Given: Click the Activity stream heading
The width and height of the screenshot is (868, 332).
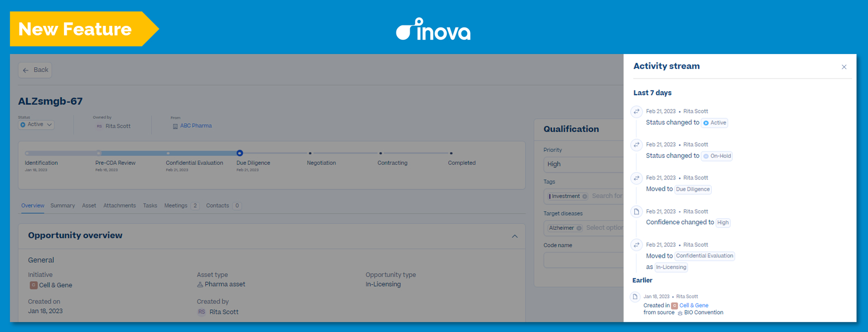Looking at the screenshot, I should (x=666, y=66).
